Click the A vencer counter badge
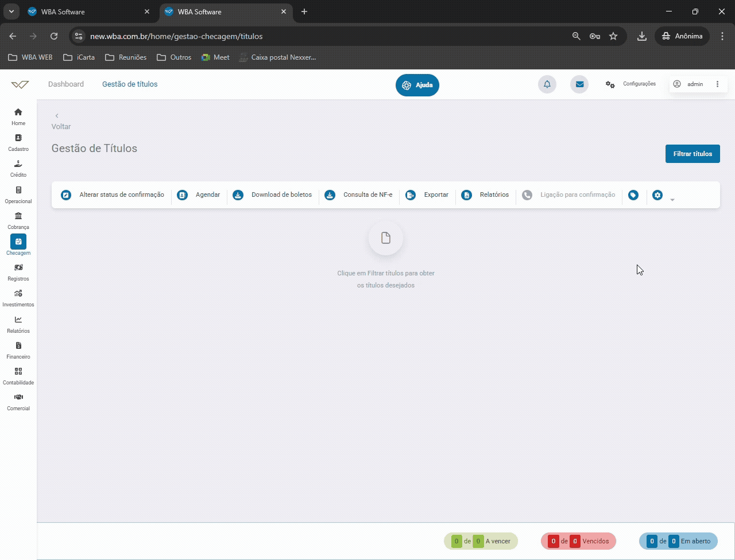 click(x=481, y=541)
